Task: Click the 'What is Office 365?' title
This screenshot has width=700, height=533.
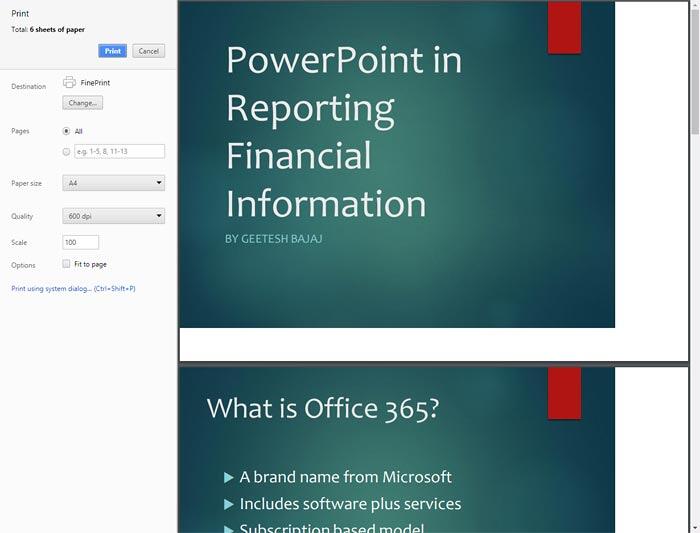Action: pyautogui.click(x=323, y=408)
